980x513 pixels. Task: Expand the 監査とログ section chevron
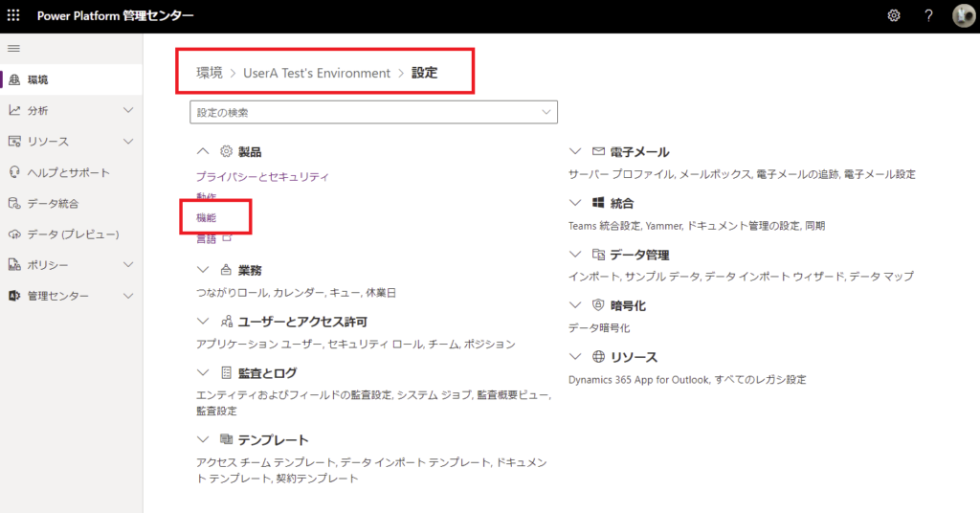pos(203,372)
